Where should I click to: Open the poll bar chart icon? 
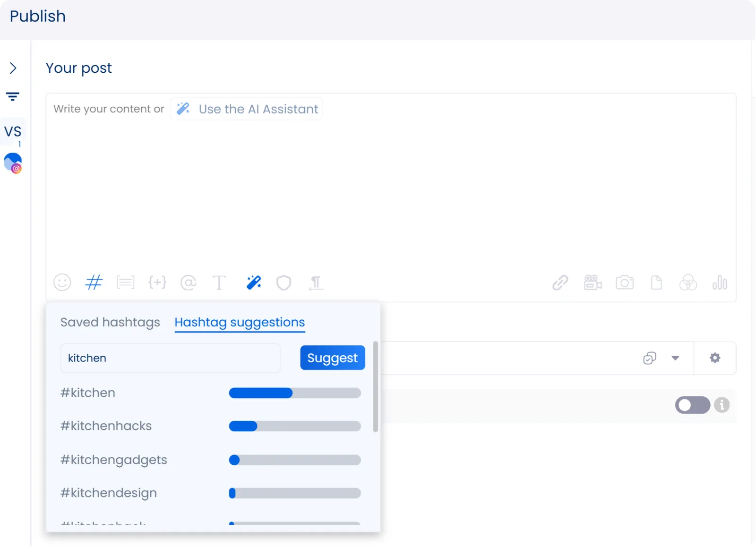pyautogui.click(x=719, y=282)
